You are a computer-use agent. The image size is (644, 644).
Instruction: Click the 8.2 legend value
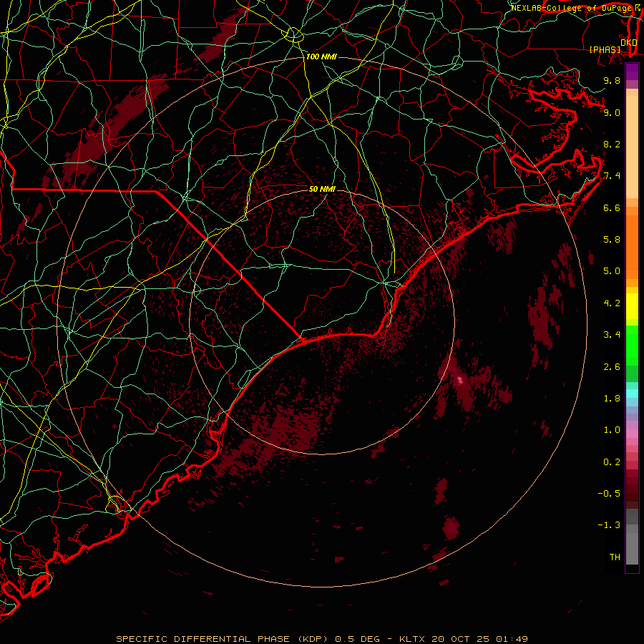click(612, 145)
